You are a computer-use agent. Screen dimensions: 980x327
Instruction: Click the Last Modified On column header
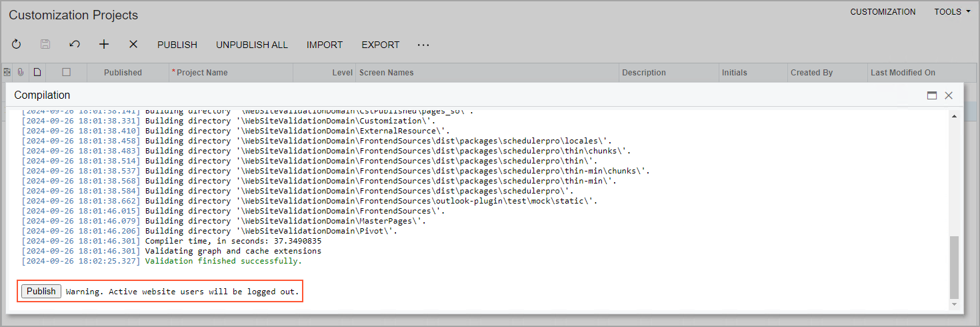(x=903, y=73)
